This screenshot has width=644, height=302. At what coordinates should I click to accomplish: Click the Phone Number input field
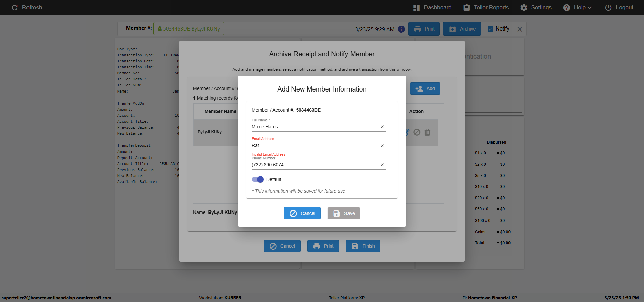point(315,165)
